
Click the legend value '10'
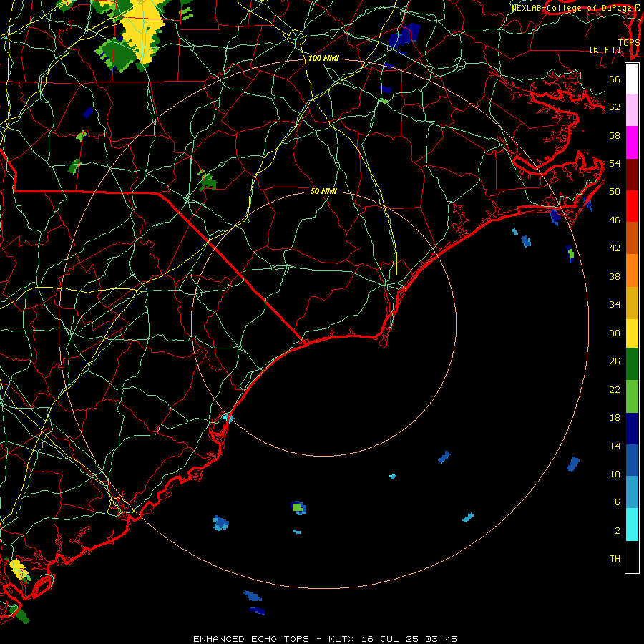pyautogui.click(x=615, y=474)
